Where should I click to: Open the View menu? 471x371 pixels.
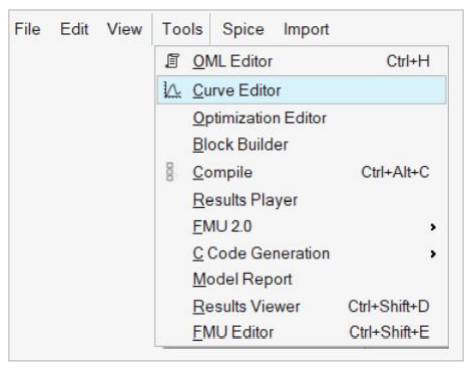125,29
